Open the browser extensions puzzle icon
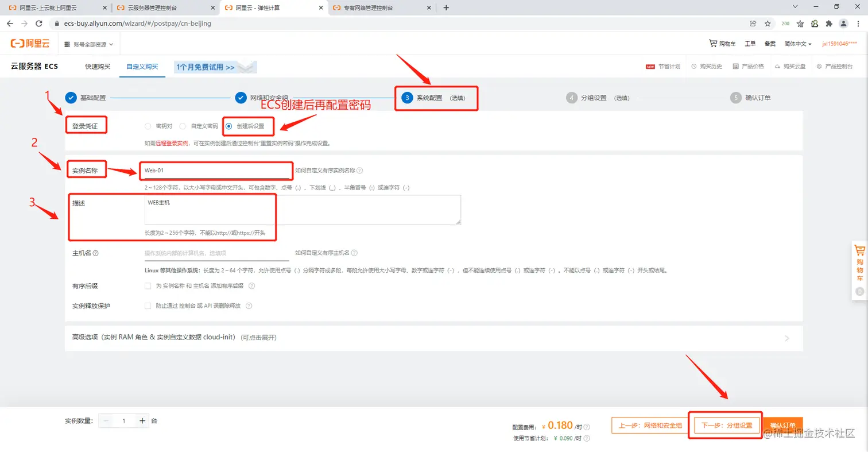 829,24
